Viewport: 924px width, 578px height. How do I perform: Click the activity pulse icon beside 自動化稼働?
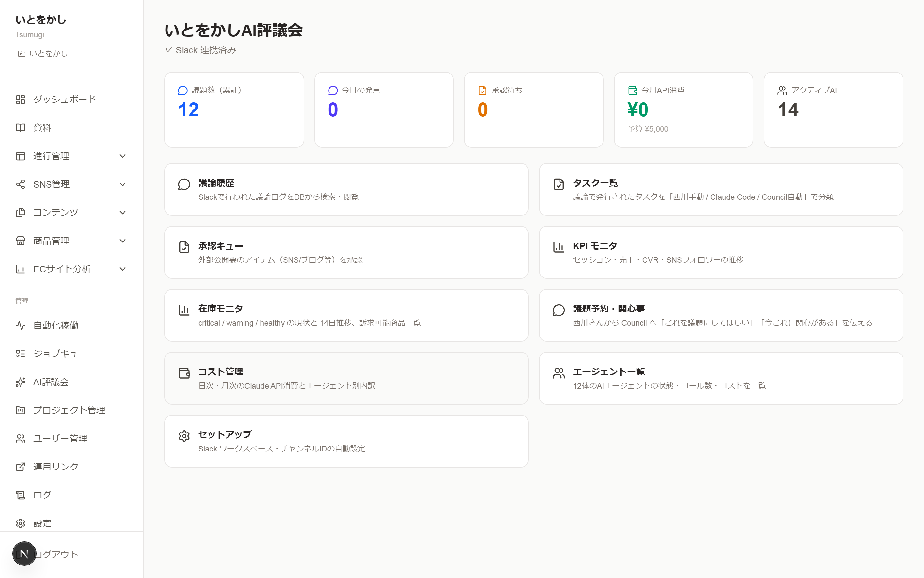[x=21, y=326]
